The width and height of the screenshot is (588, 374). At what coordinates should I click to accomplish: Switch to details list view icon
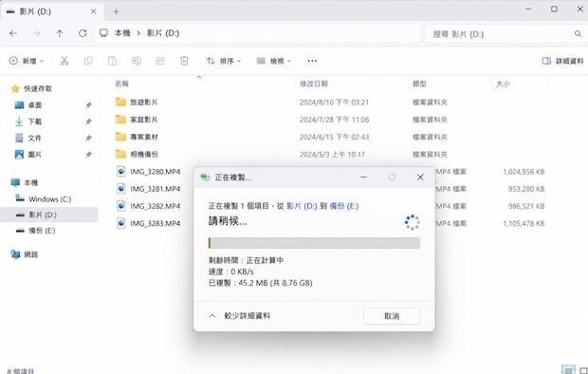pos(568,370)
